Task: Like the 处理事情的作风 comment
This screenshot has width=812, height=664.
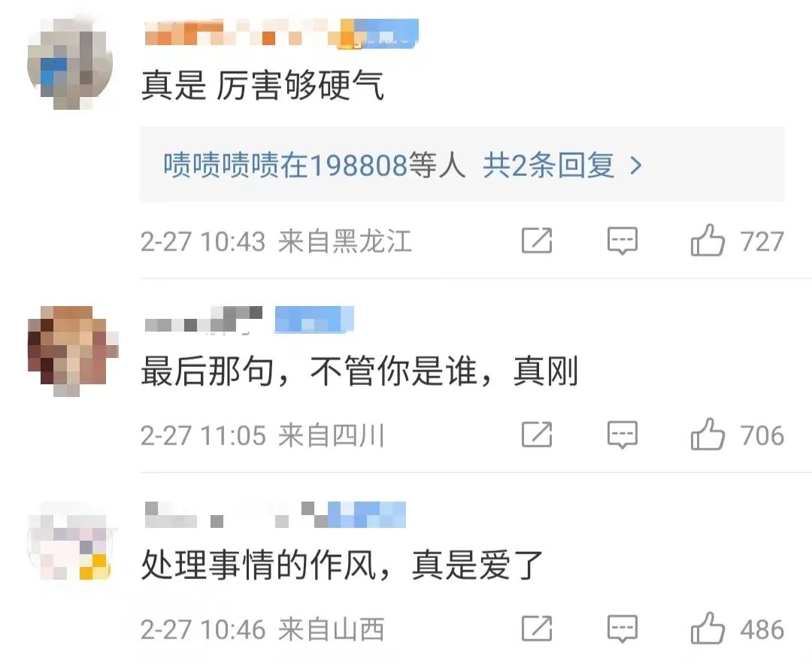Action: coord(707,628)
